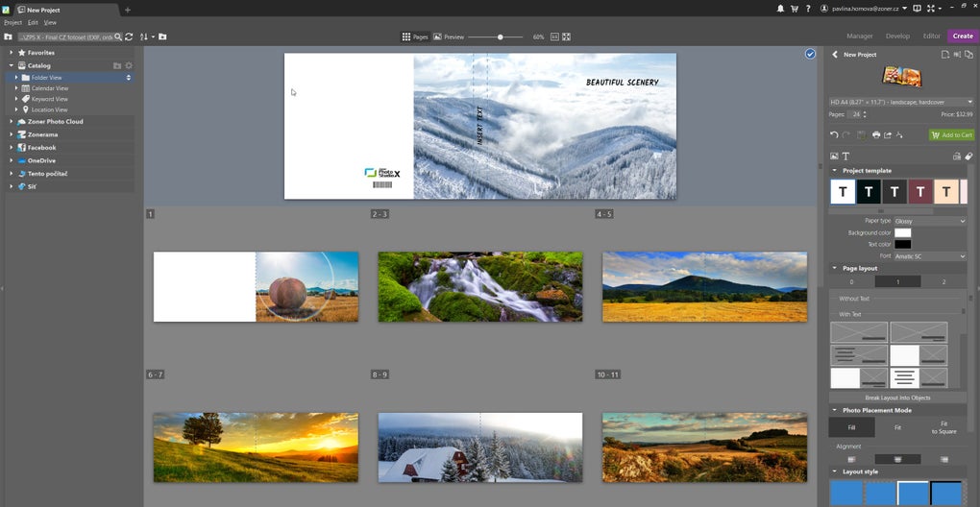Viewport: 980px width, 507px height.
Task: Click the print icon
Action: [x=876, y=134]
